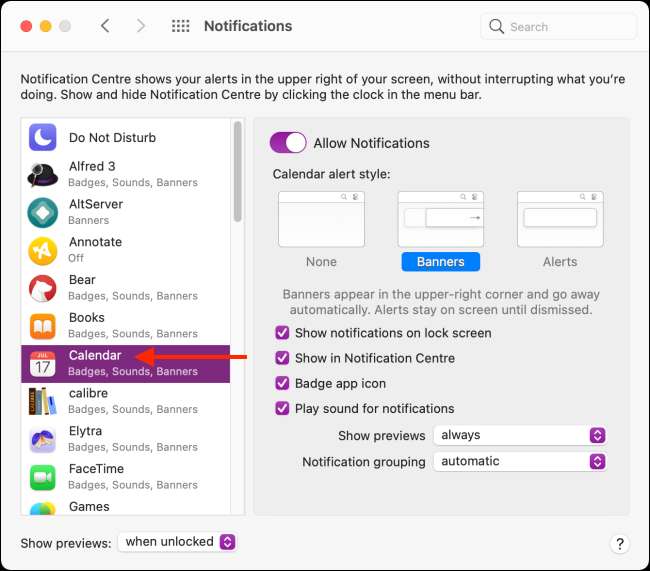The height and width of the screenshot is (571, 650).
Task: Click the search magnifier icon
Action: (496, 26)
